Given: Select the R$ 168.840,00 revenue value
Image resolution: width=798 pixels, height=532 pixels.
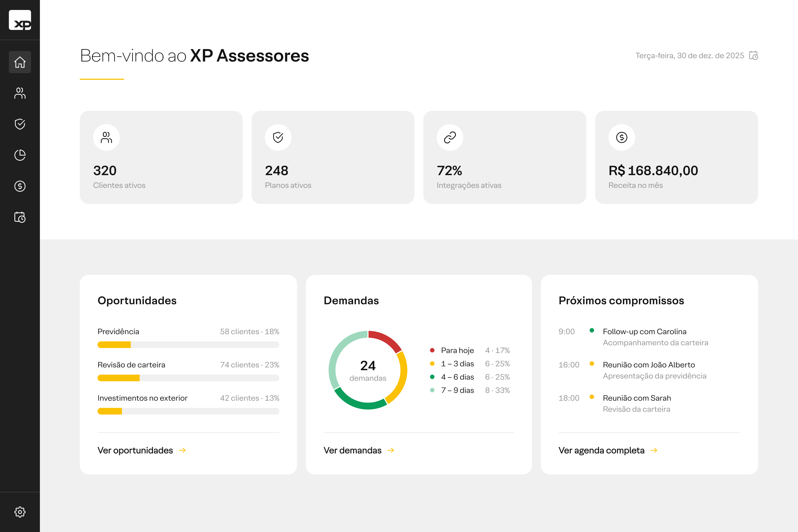Looking at the screenshot, I should point(653,171).
